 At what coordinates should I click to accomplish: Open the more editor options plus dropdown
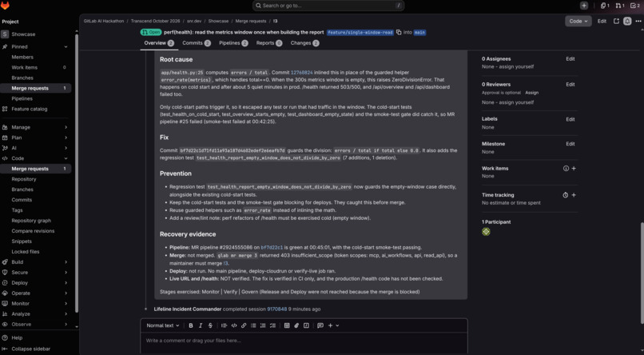(333, 325)
